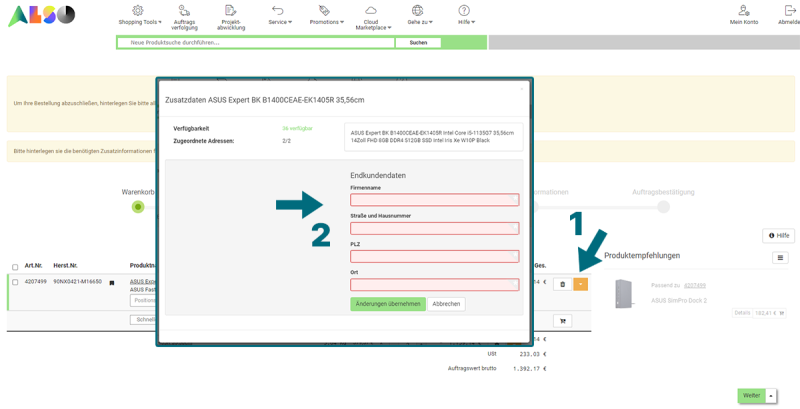Click the Suchen search button

(418, 43)
